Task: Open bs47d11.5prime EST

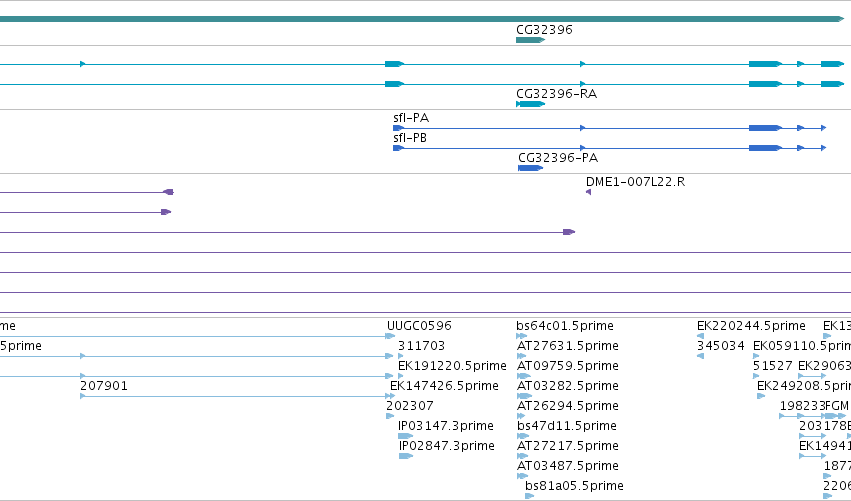Action: [x=567, y=426]
